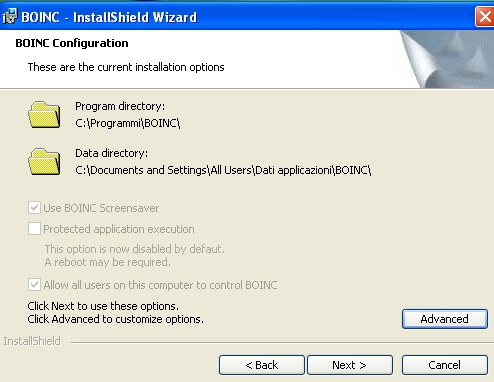Return with the Back button
Image resolution: width=494 pixels, height=382 pixels.
tap(262, 365)
